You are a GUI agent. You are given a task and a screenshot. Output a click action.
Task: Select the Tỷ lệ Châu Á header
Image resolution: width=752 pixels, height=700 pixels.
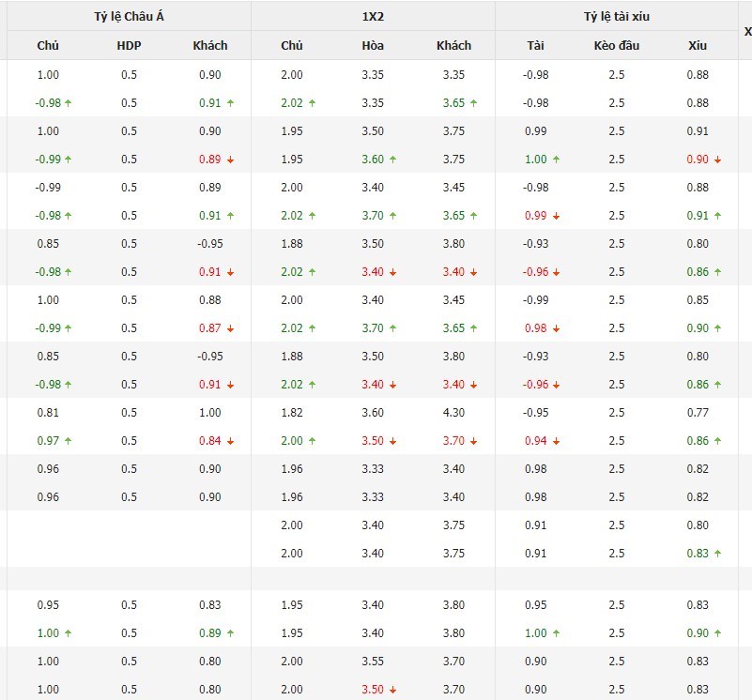tap(130, 16)
